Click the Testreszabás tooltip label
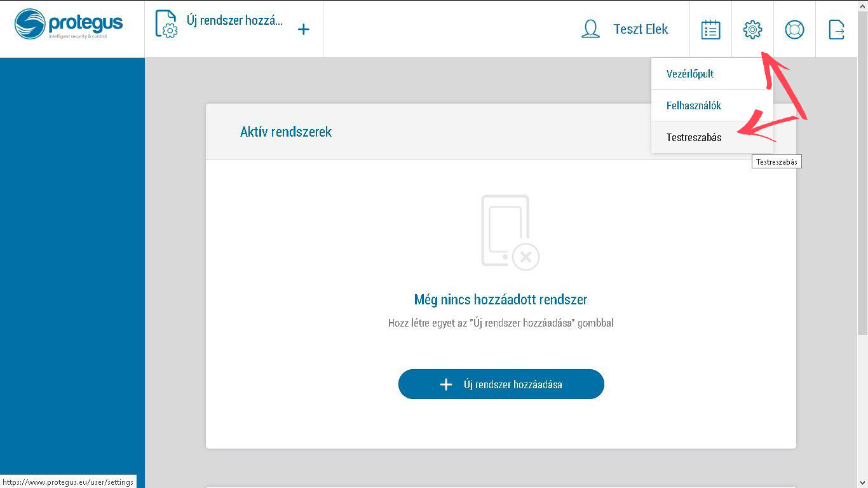 click(776, 161)
